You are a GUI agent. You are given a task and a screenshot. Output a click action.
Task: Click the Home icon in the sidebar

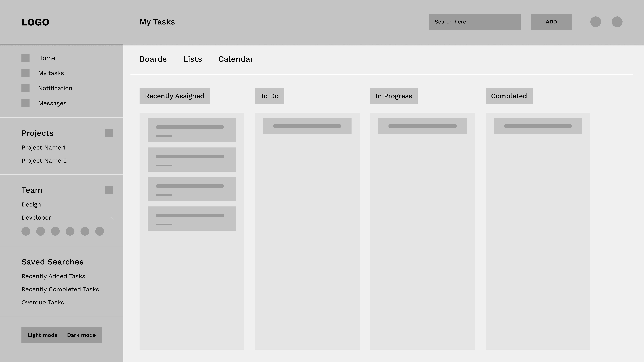[x=25, y=58]
